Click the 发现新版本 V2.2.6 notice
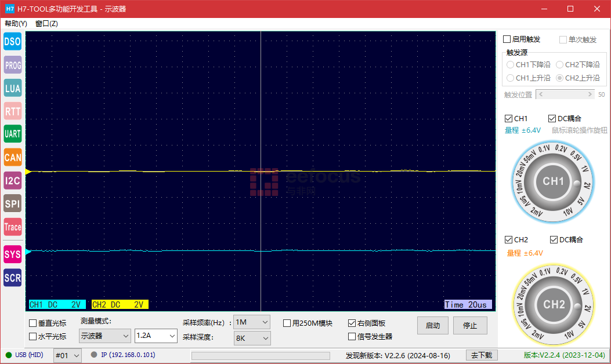The height and width of the screenshot is (364, 611). tap(398, 355)
